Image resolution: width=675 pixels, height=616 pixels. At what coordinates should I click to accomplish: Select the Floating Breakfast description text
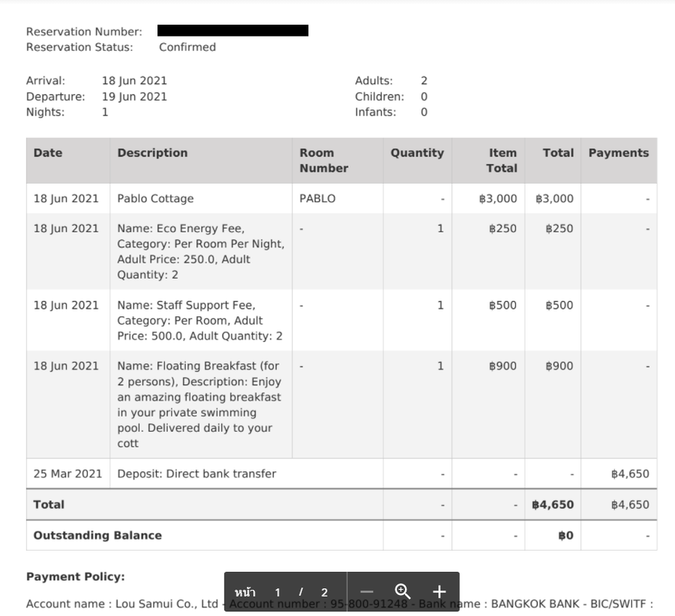[199, 405]
